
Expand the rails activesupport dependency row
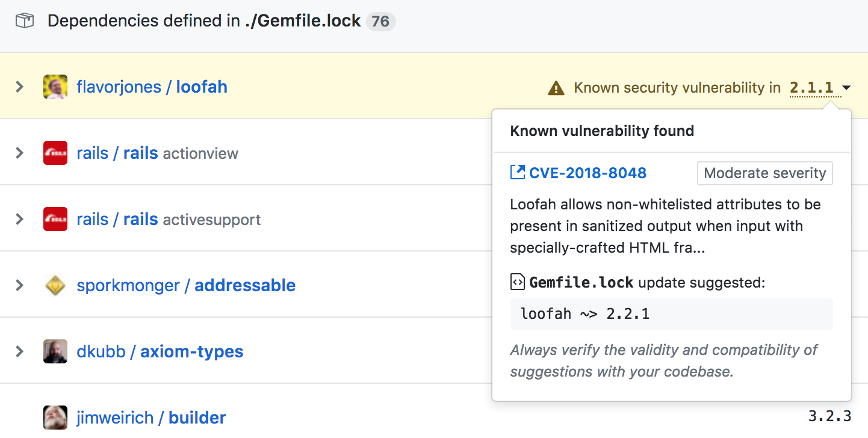click(20, 219)
